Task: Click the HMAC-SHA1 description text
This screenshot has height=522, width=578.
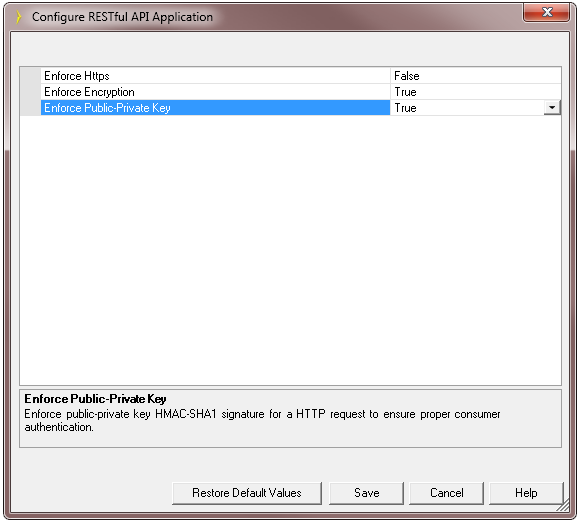Action: [185, 414]
